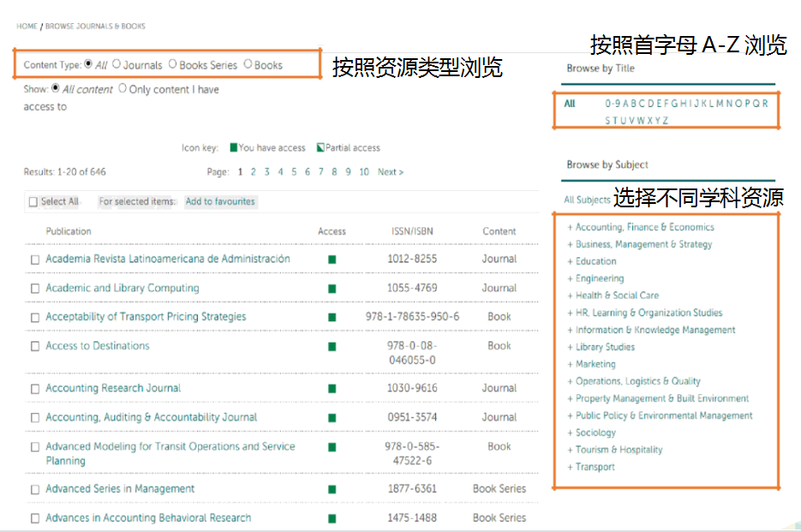Click the All Subjects link
The width and height of the screenshot is (801, 532).
point(587,200)
